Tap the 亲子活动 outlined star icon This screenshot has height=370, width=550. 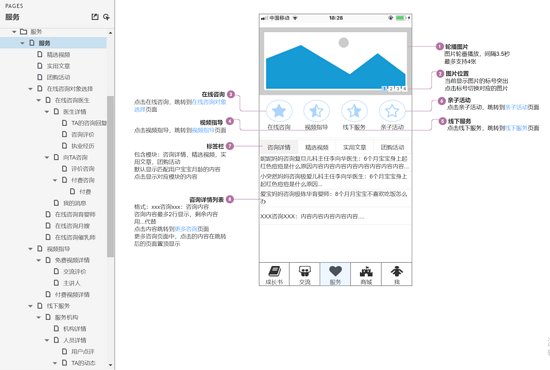pos(392,111)
